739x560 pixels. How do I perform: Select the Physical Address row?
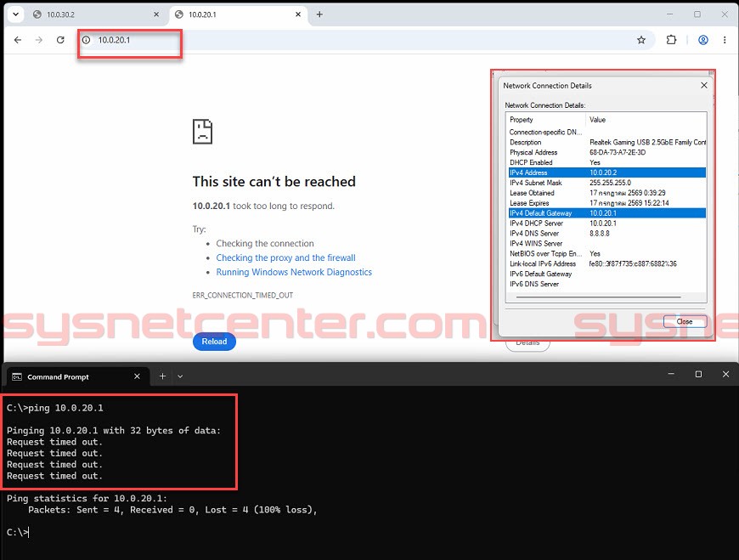(607, 152)
